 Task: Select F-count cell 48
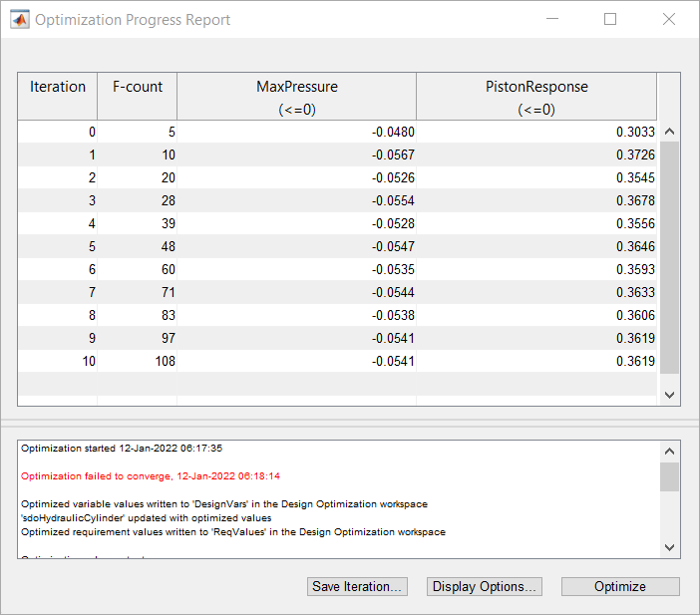[137, 246]
